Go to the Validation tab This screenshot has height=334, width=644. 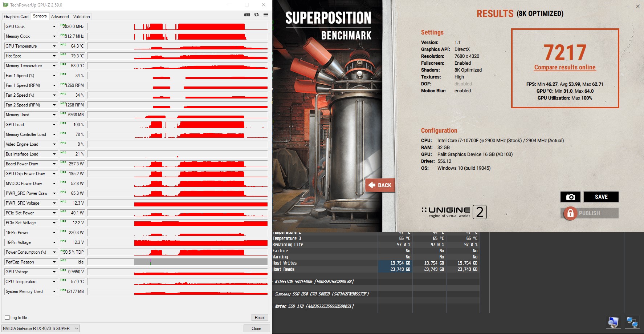[x=81, y=17]
